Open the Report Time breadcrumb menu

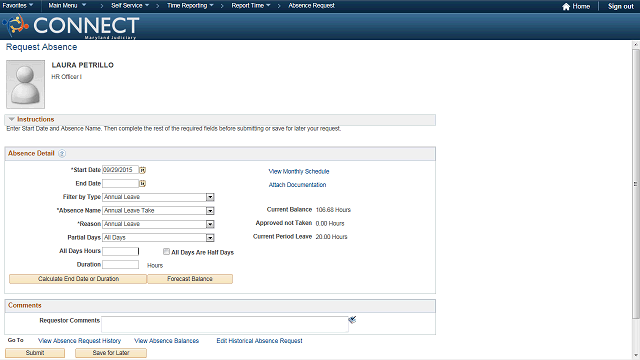pyautogui.click(x=251, y=6)
